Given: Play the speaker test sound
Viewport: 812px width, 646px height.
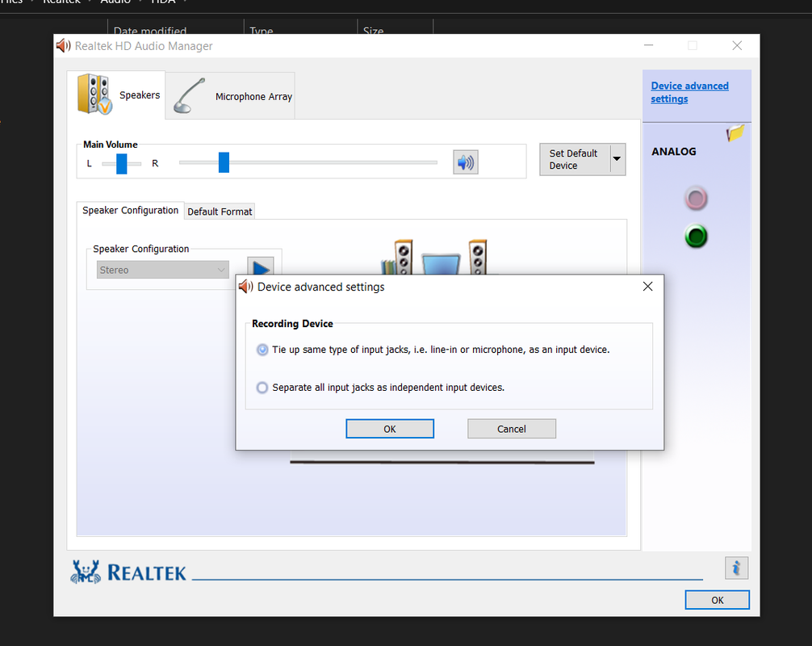Looking at the screenshot, I should (261, 266).
